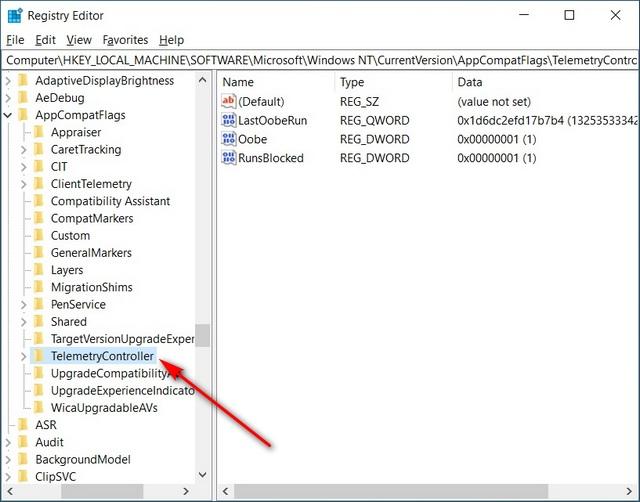
Task: Expand the AeDebug key
Action: tap(8, 98)
